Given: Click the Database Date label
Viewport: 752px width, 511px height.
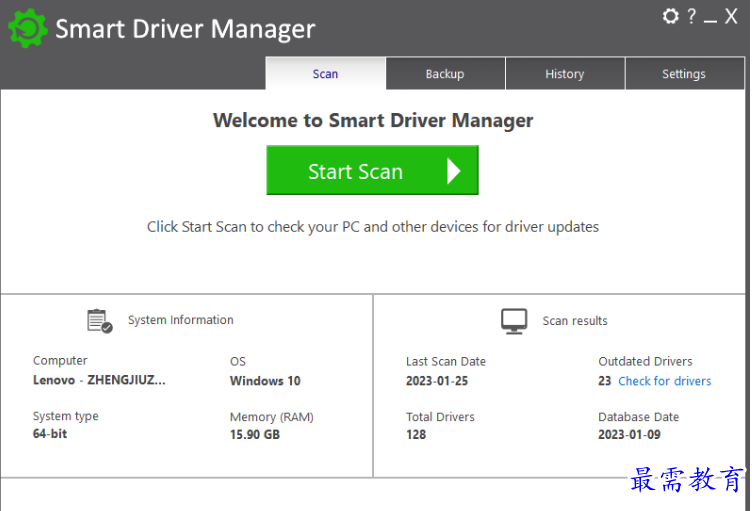Looking at the screenshot, I should 639,417.
